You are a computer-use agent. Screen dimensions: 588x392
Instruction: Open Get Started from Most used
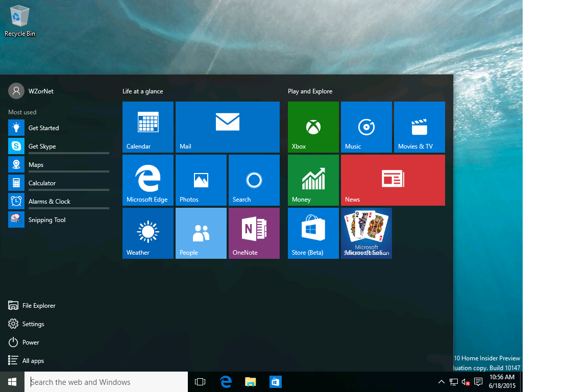point(59,128)
